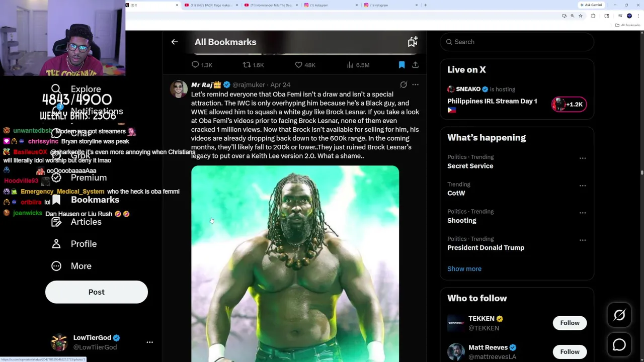Switch to the first Instagram tab
Viewport: 644px width, 362px height.
click(331, 5)
